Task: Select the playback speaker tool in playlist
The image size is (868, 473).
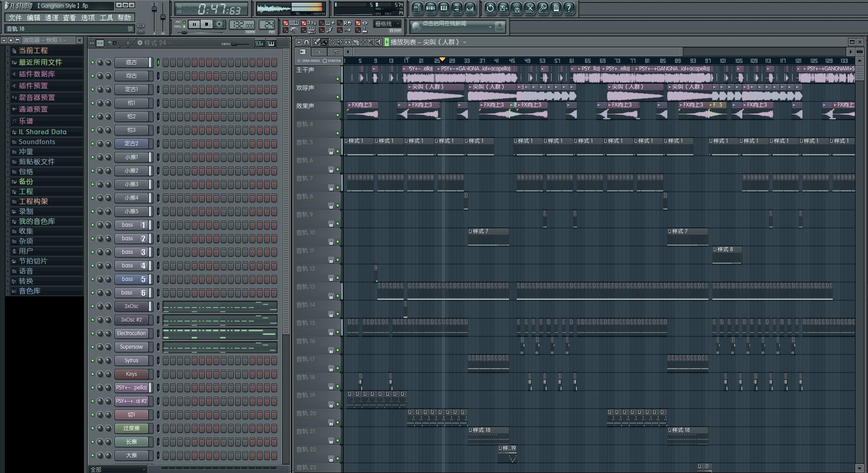Action: tap(378, 42)
